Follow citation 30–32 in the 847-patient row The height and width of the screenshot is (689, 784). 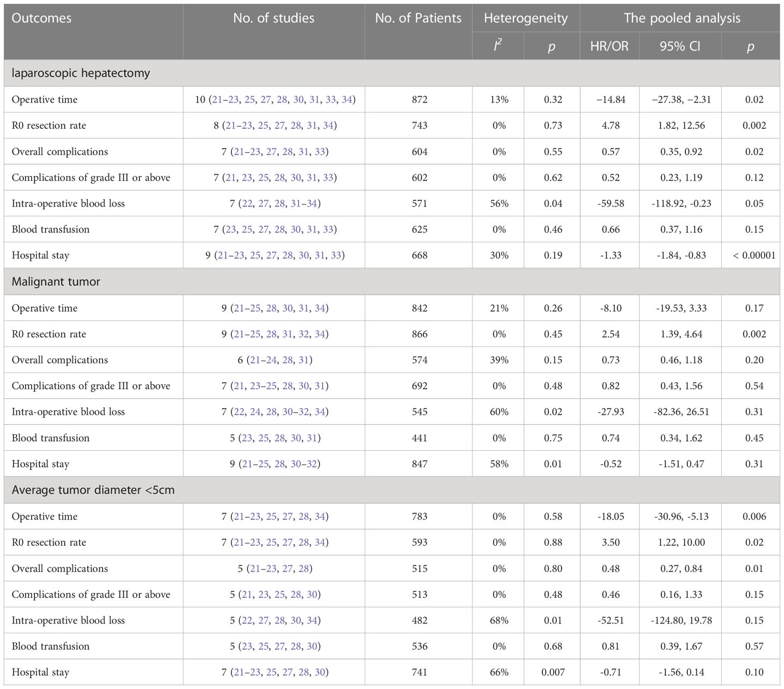[x=304, y=464]
